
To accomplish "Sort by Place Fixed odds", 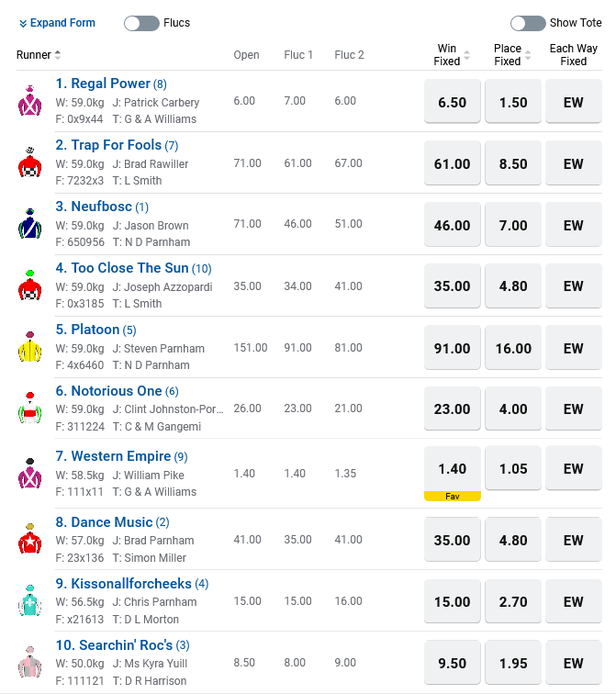I will (511, 55).
